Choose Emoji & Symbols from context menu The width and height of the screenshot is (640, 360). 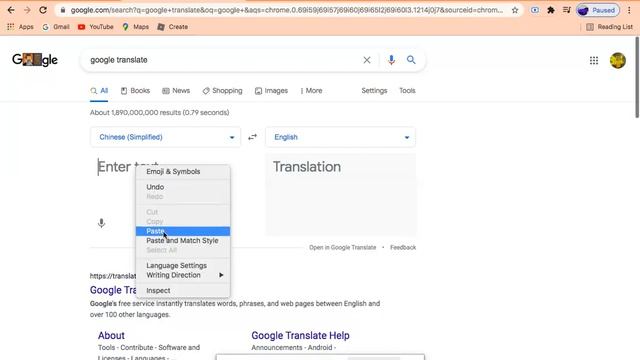pyautogui.click(x=183, y=171)
